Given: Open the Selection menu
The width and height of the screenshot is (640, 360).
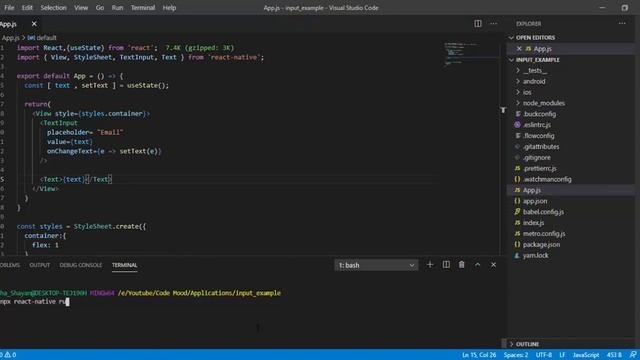Looking at the screenshot, I should pos(53,8).
